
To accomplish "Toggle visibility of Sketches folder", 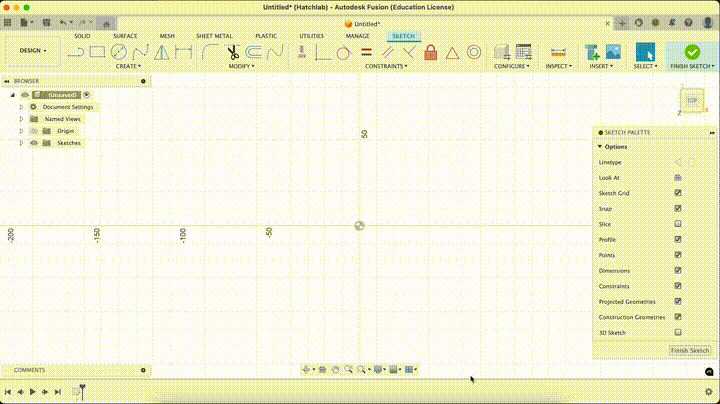I will [34, 143].
